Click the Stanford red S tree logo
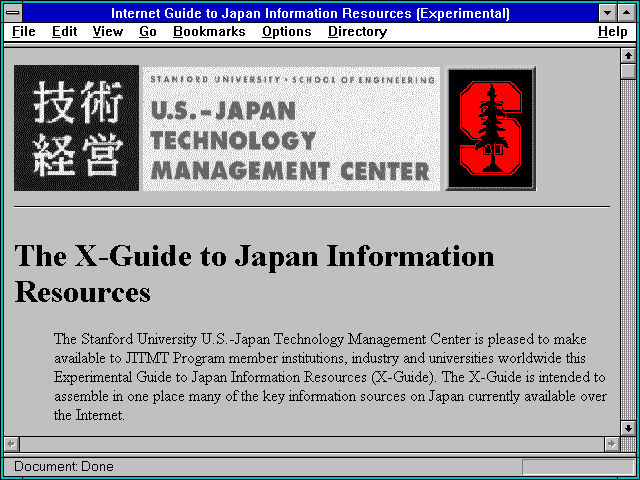The width and height of the screenshot is (640, 480). point(490,128)
